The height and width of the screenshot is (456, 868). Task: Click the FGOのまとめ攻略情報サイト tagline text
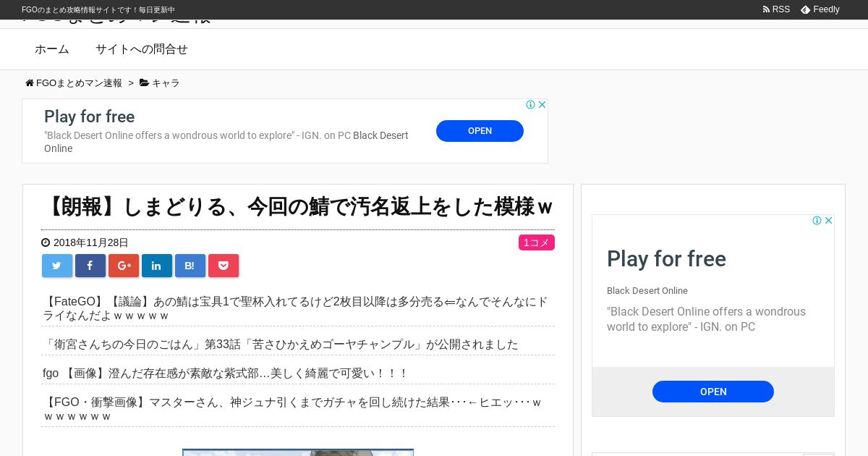point(98,9)
